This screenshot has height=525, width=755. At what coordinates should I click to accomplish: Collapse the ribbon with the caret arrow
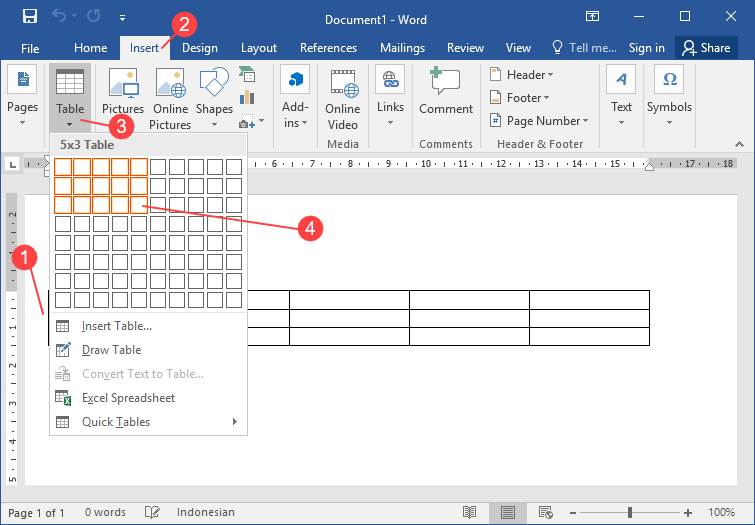[x=739, y=144]
